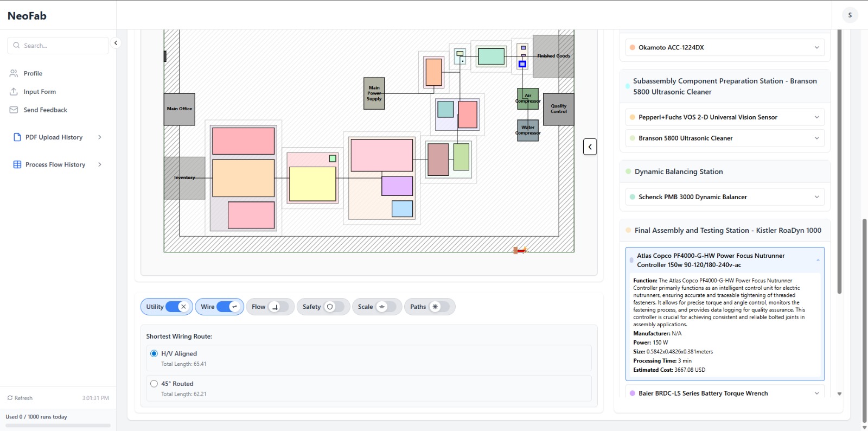Expand Schenck PMB 3000 Dynamic Balancer details
The height and width of the screenshot is (431, 868).
(x=816, y=197)
